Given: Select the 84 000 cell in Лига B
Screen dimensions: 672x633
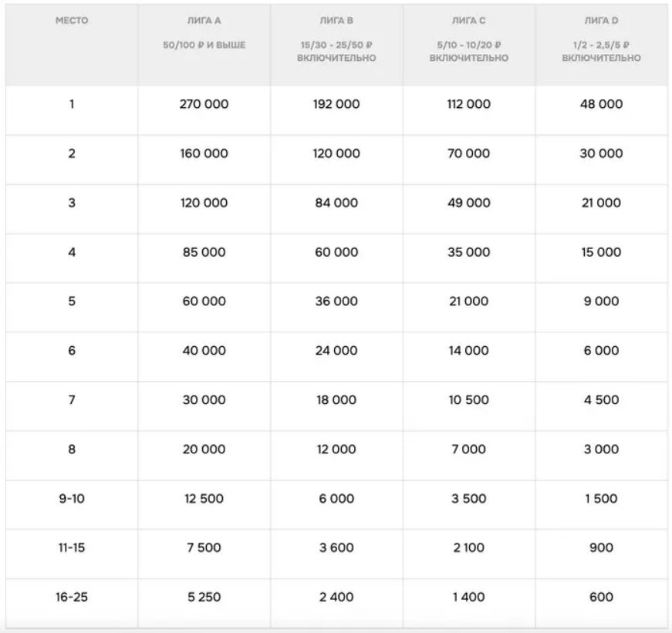Looking at the screenshot, I should [336, 203].
